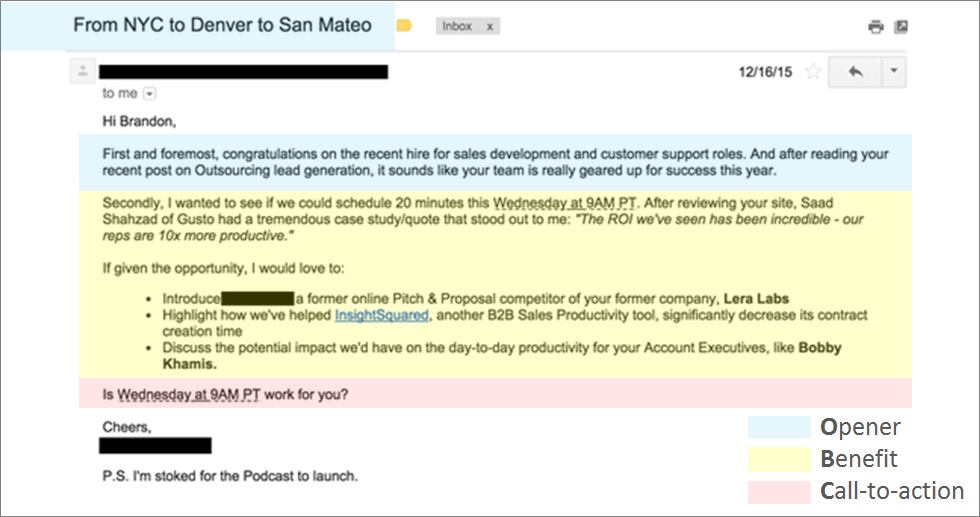The width and height of the screenshot is (980, 517).
Task: Click the 12/16/15 date stamp
Action: point(765,72)
